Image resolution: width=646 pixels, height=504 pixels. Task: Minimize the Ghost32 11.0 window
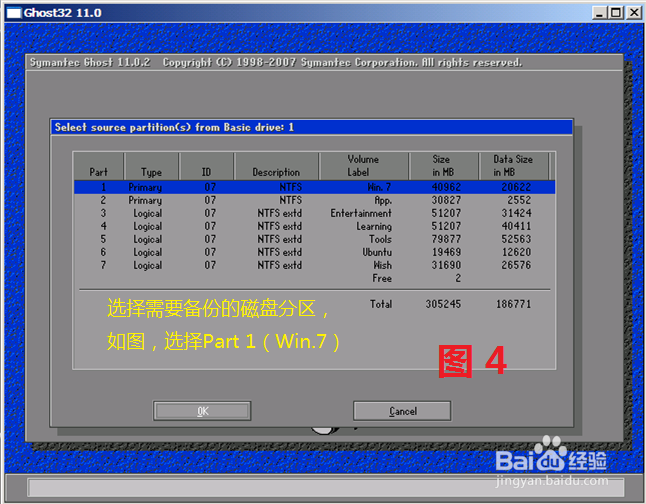tap(599, 13)
